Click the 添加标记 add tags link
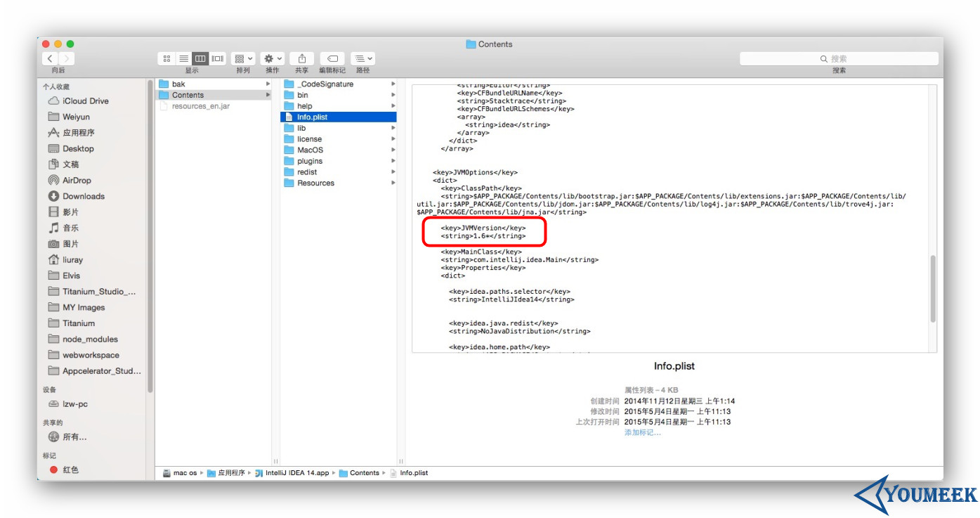 point(641,432)
